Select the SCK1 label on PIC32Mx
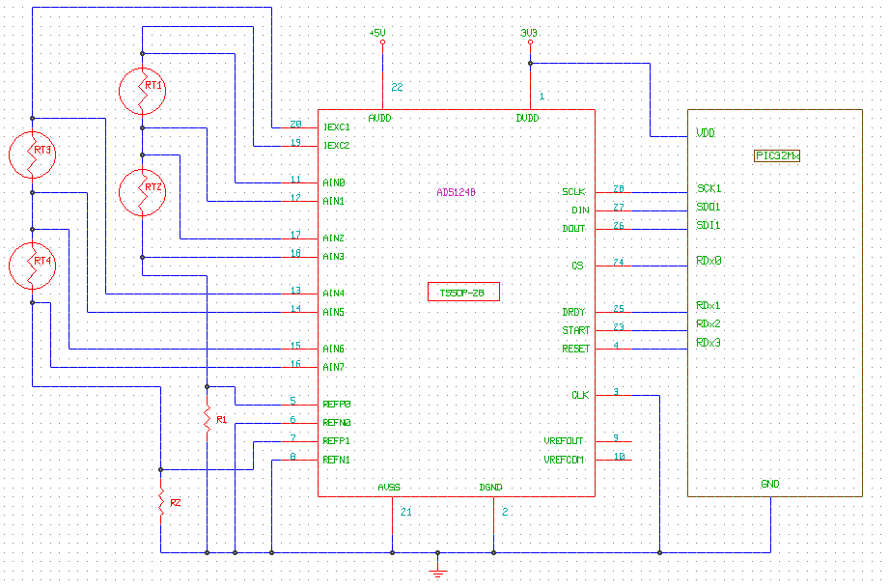The image size is (889, 588). [708, 189]
